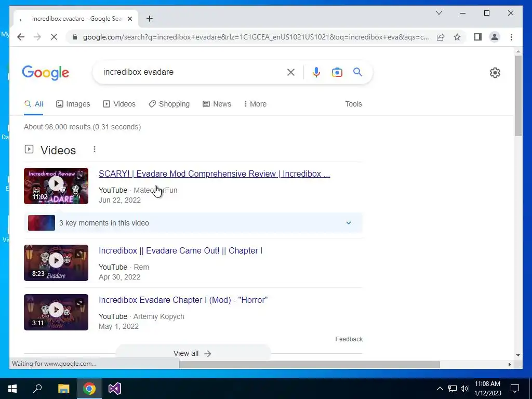The height and width of the screenshot is (399, 532).
Task: Click the Videos section heading
Action: tap(58, 150)
